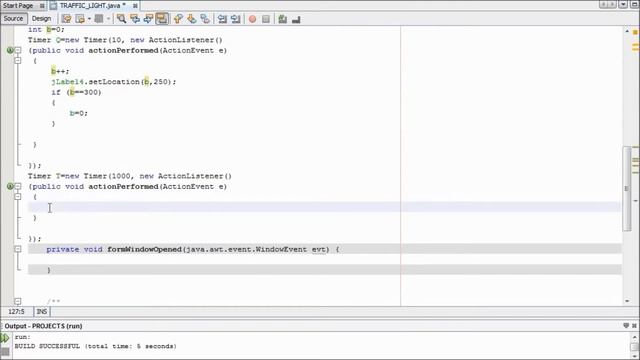Click override glyph beside second actionPerformed
Viewport: 640px width, 360px height.
pyautogui.click(x=10, y=186)
